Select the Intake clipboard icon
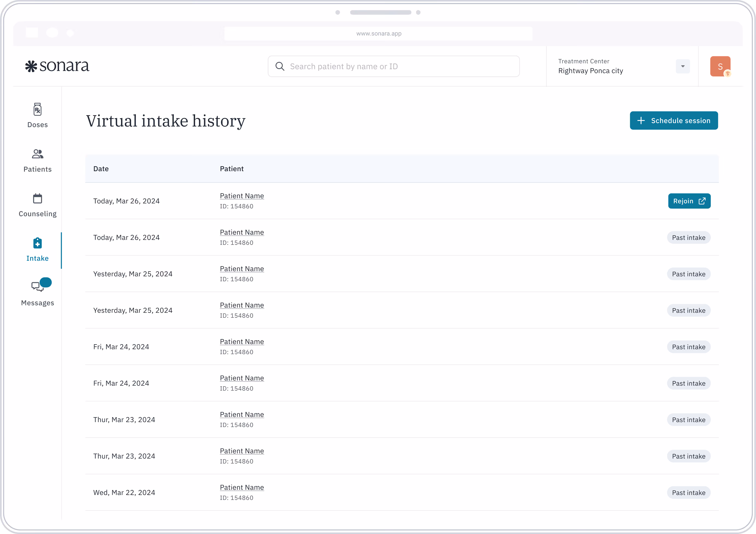 (x=37, y=243)
